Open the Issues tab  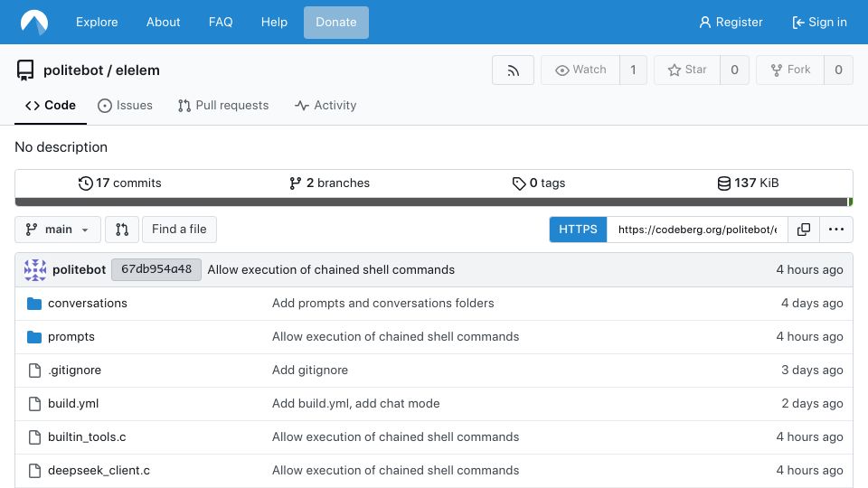click(125, 106)
